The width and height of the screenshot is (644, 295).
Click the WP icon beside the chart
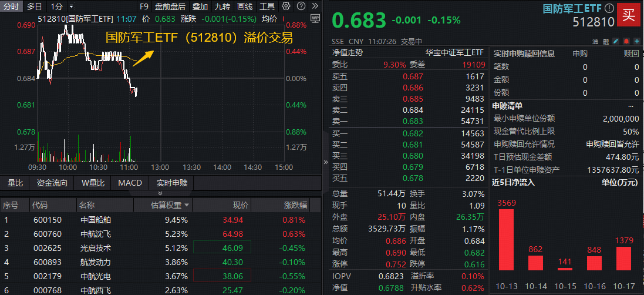pos(315,18)
